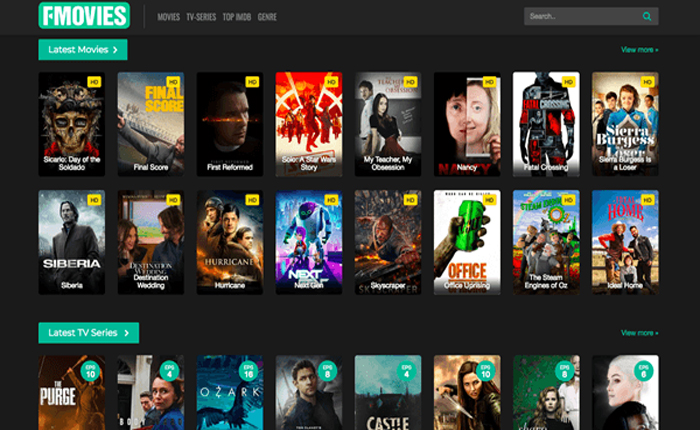Viewport: 700px width, 430px height.
Task: Click the search magnifier icon
Action: 647,16
